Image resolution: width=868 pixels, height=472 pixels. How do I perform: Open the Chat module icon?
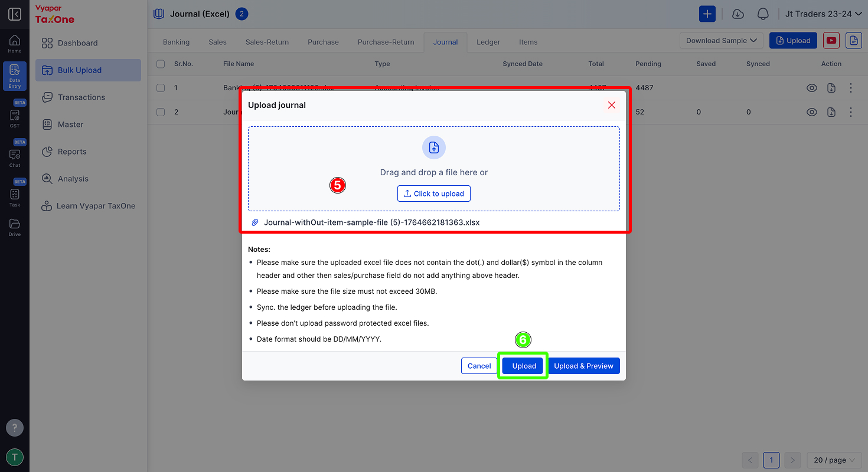tap(15, 157)
